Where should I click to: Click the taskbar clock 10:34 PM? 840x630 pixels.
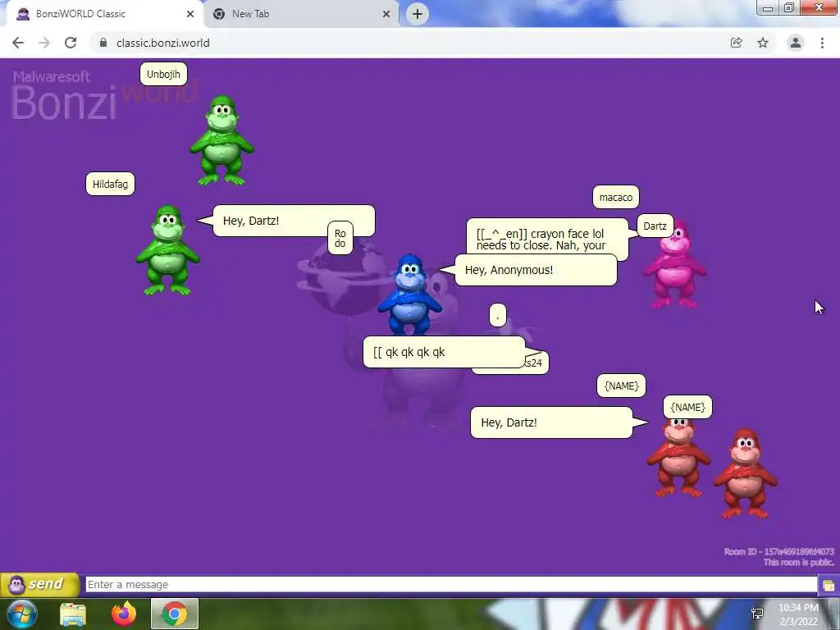pyautogui.click(x=798, y=608)
